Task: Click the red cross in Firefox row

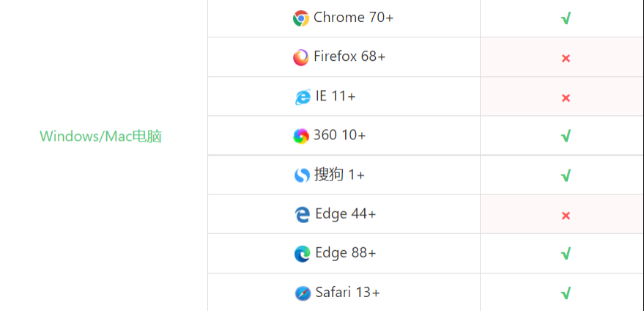Action: pyautogui.click(x=566, y=58)
